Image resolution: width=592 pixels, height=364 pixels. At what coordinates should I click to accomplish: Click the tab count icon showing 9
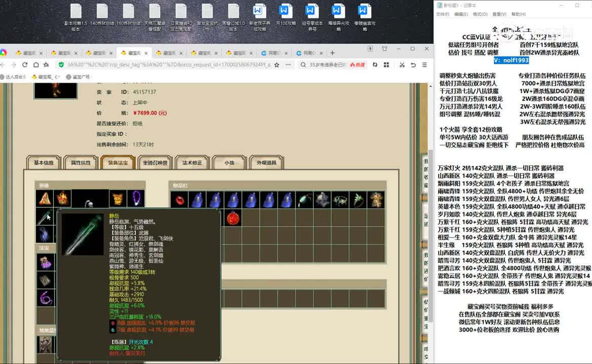coord(370,49)
